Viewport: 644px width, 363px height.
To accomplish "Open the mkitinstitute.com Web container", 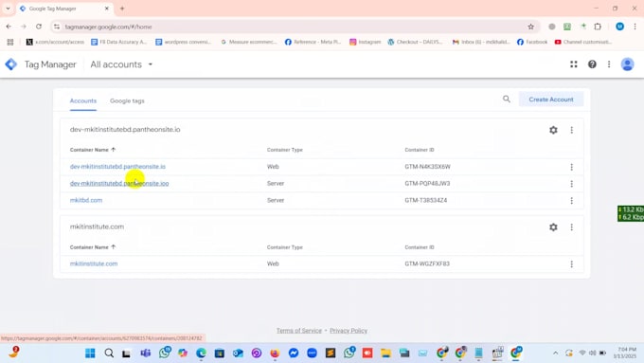I will (94, 263).
